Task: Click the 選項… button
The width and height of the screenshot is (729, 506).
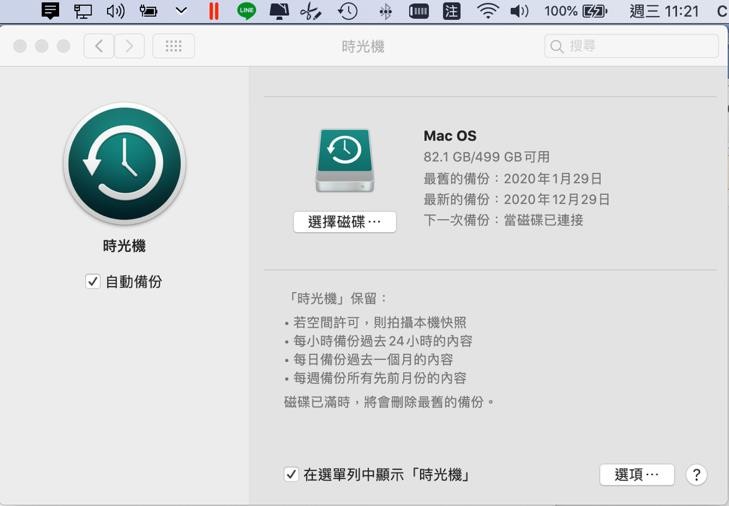Action: pos(637,475)
